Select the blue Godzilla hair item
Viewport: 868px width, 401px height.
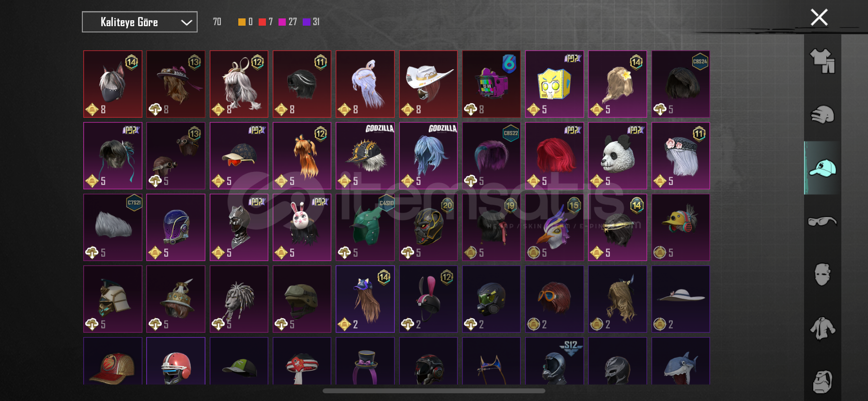click(x=428, y=155)
